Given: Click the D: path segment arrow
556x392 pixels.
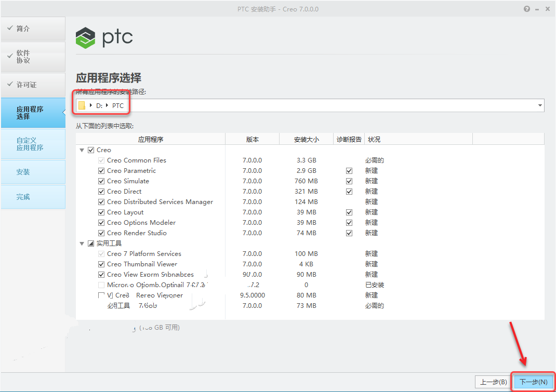Looking at the screenshot, I should [x=91, y=105].
